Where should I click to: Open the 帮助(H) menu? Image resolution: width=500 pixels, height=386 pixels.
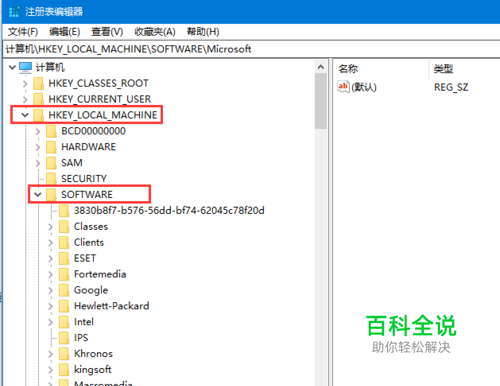(203, 32)
